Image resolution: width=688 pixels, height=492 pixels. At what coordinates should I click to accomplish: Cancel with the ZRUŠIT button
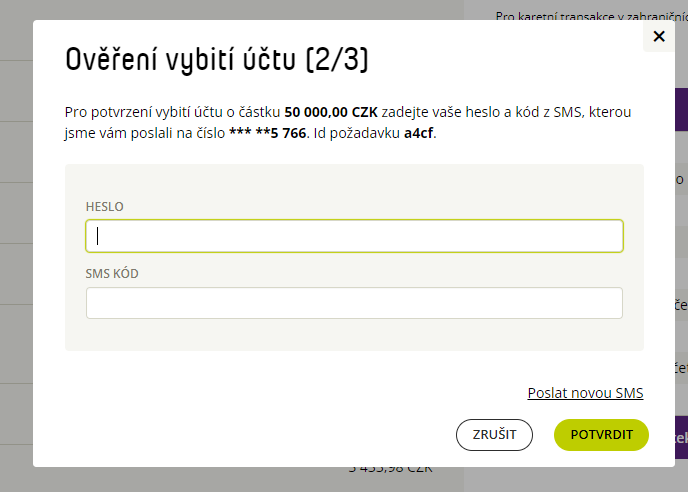(494, 435)
